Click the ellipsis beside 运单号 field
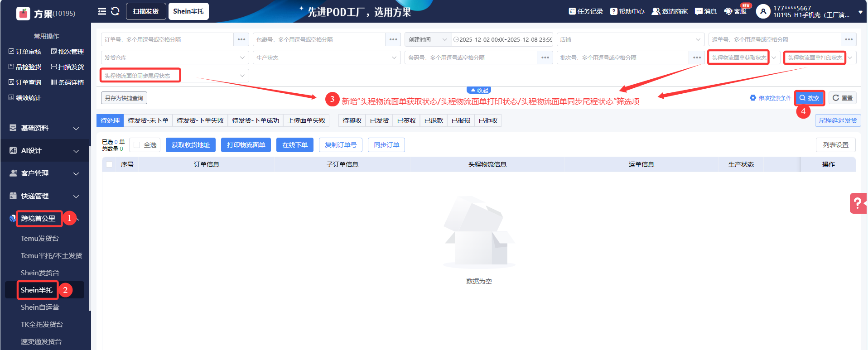 (849, 39)
